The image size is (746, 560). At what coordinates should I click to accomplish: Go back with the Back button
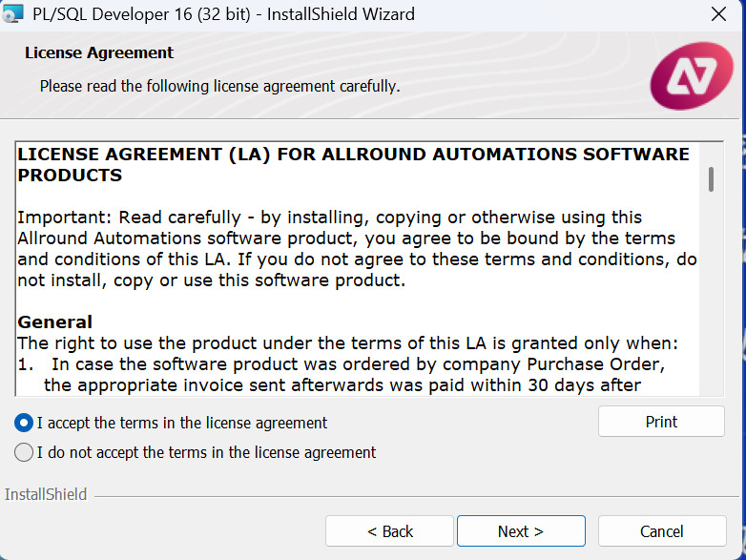pyautogui.click(x=390, y=531)
